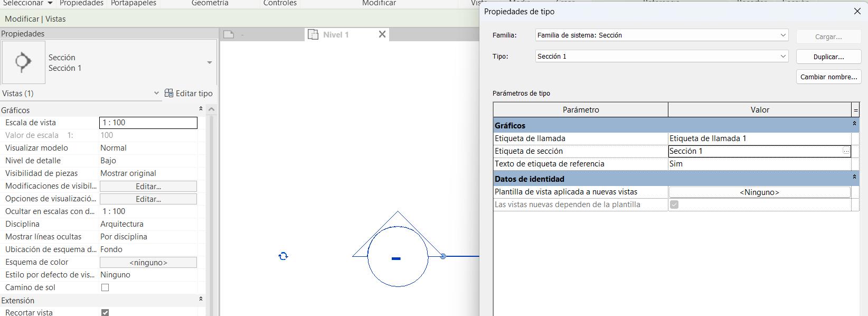Click the Controles ribbon panel label
This screenshot has width=868, height=316.
(280, 3)
